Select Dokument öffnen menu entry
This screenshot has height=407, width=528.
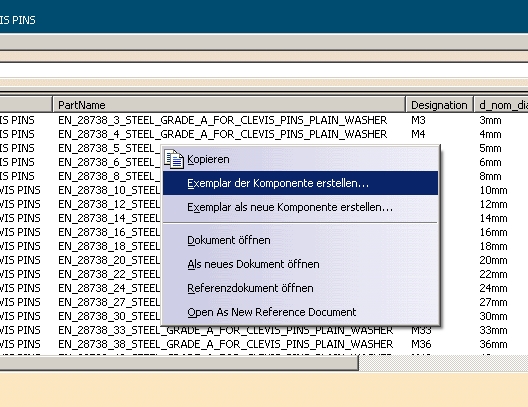300,240
